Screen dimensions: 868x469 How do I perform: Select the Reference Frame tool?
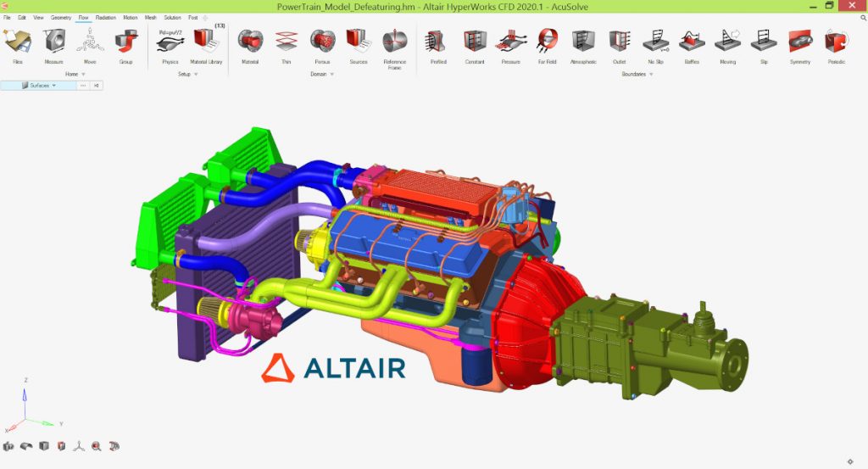pyautogui.click(x=394, y=42)
